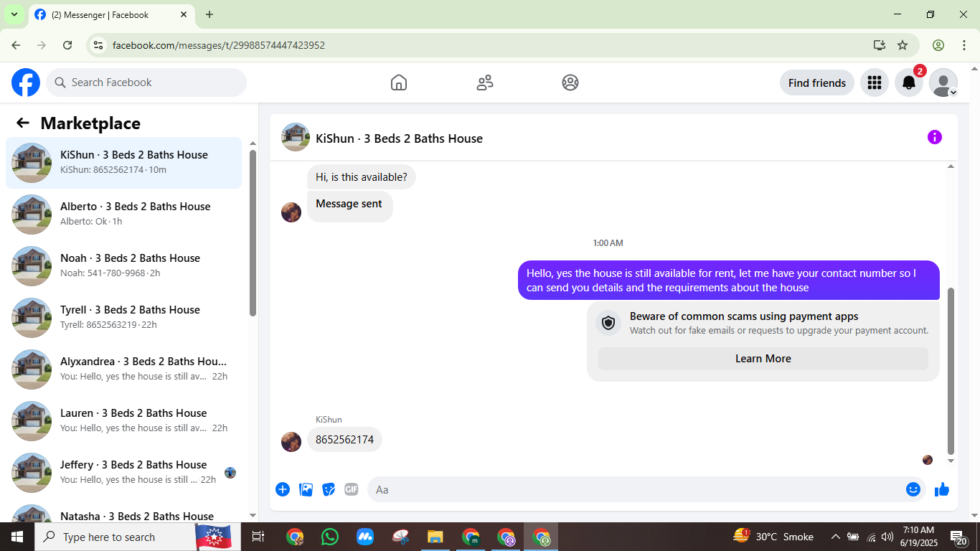
Task: Click the house thumbnail beside Tyrell's chat
Action: coord(32,318)
